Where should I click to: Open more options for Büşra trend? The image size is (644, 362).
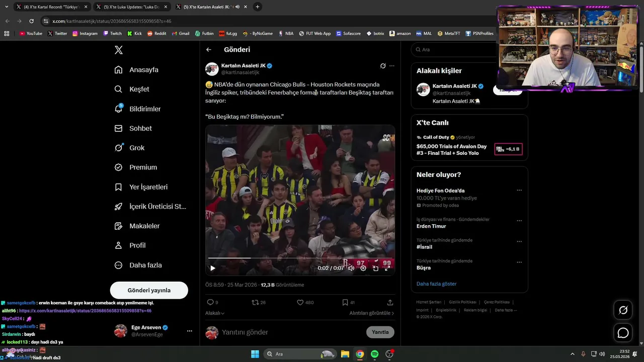pyautogui.click(x=519, y=262)
